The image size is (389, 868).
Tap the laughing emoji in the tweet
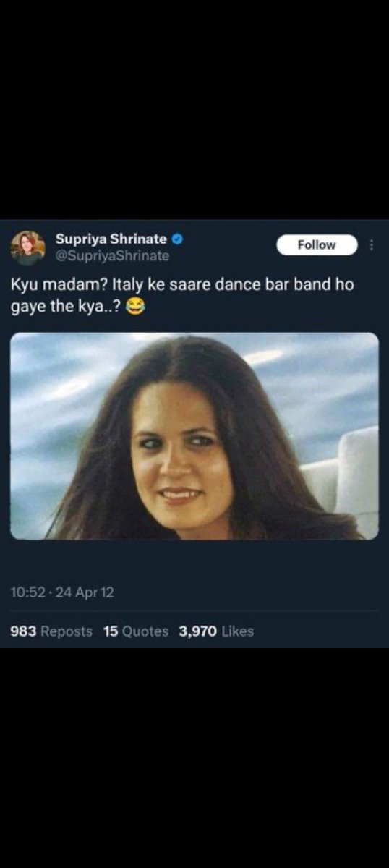134,308
